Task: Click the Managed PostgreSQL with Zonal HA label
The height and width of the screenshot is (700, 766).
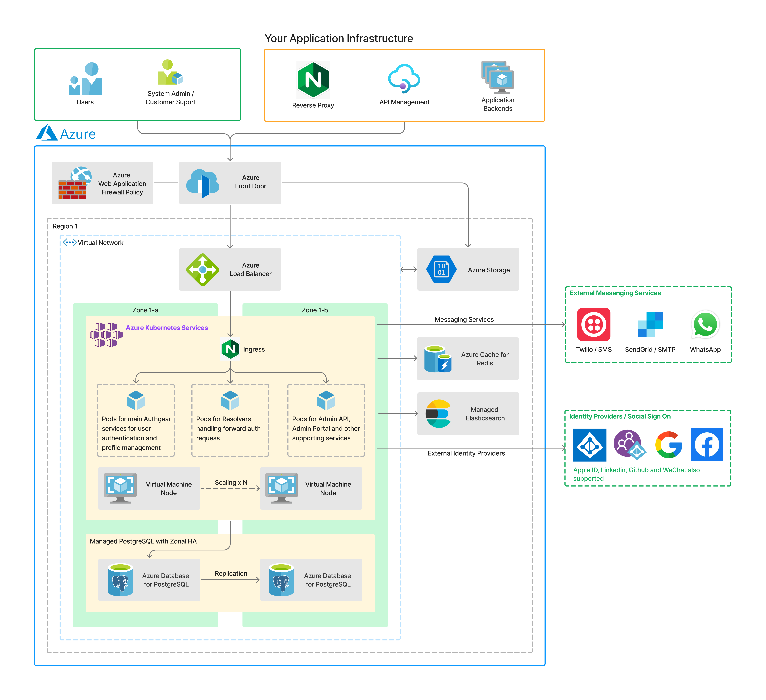Action: tap(143, 541)
